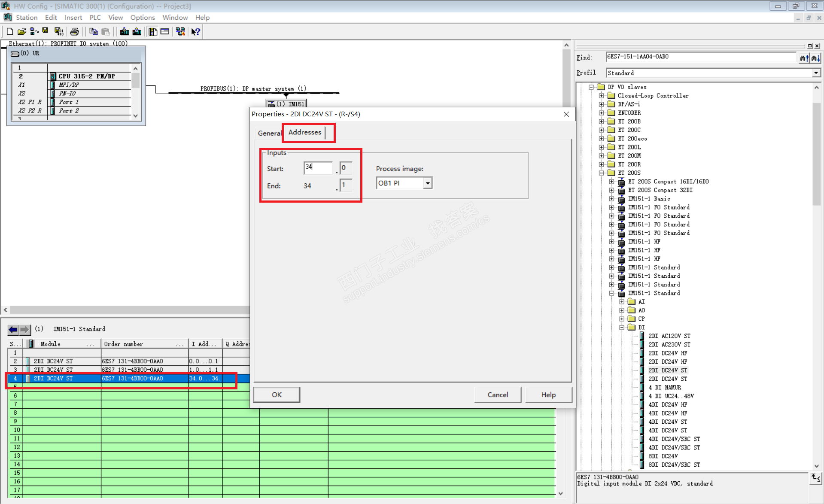Open the Process image dropdown
The width and height of the screenshot is (824, 504).
point(427,183)
